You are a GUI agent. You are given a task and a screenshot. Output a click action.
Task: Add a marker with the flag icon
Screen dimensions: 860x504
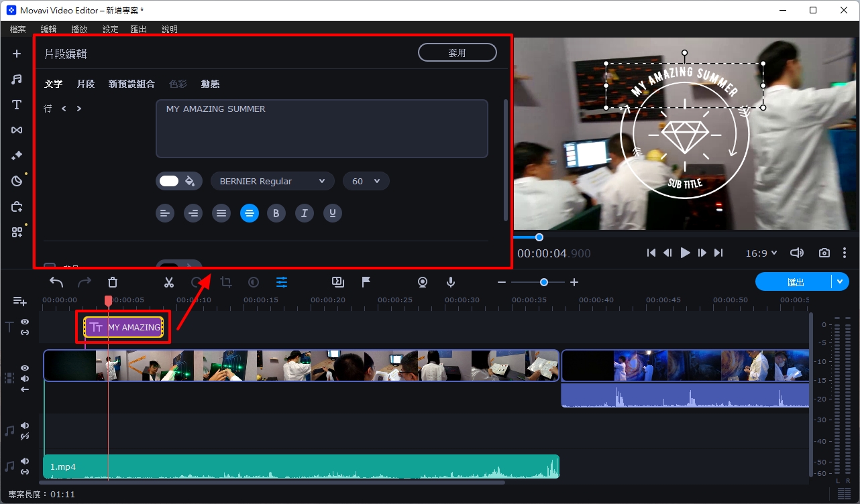(x=366, y=283)
